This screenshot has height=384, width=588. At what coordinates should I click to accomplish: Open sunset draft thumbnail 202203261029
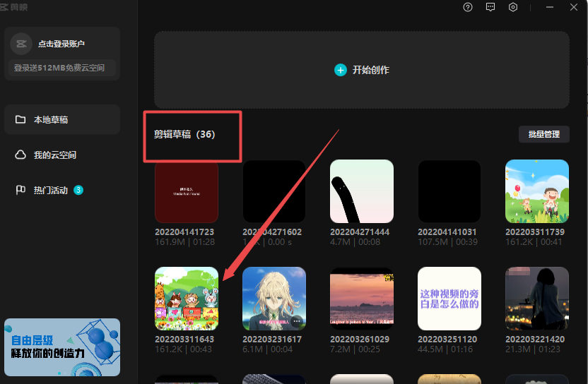(x=362, y=299)
